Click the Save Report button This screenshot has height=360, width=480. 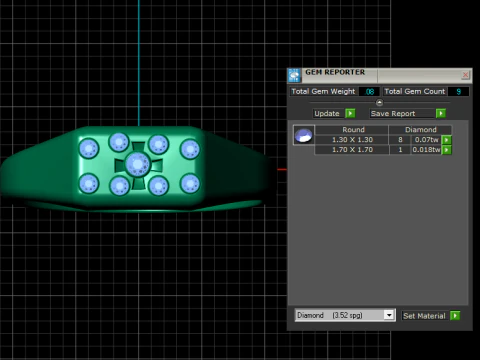pos(402,113)
